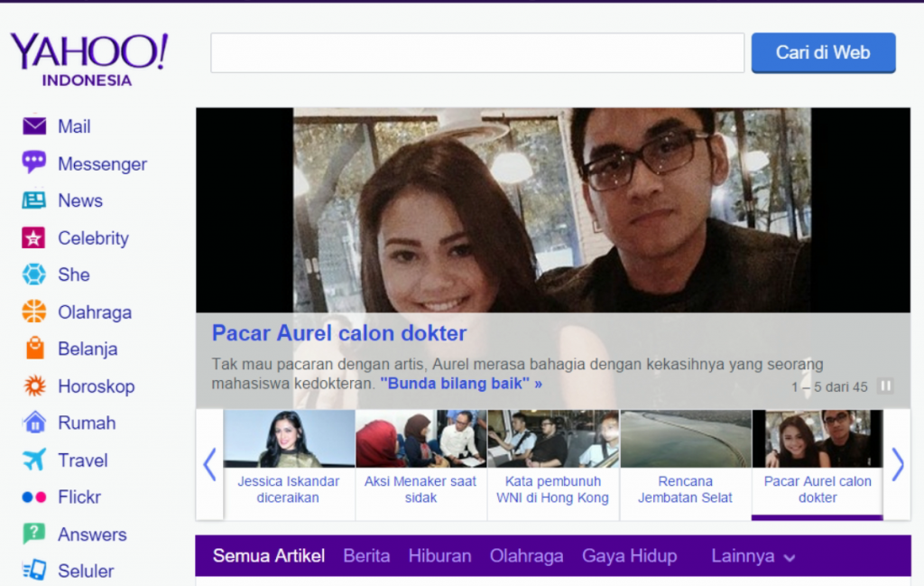The width and height of the screenshot is (924, 586).
Task: Click the web search input field
Action: click(476, 52)
